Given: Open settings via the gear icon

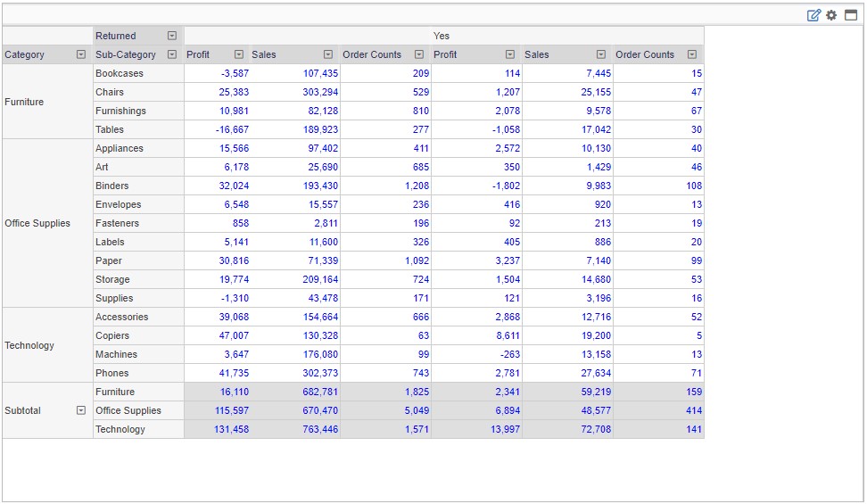Looking at the screenshot, I should pyautogui.click(x=831, y=15).
